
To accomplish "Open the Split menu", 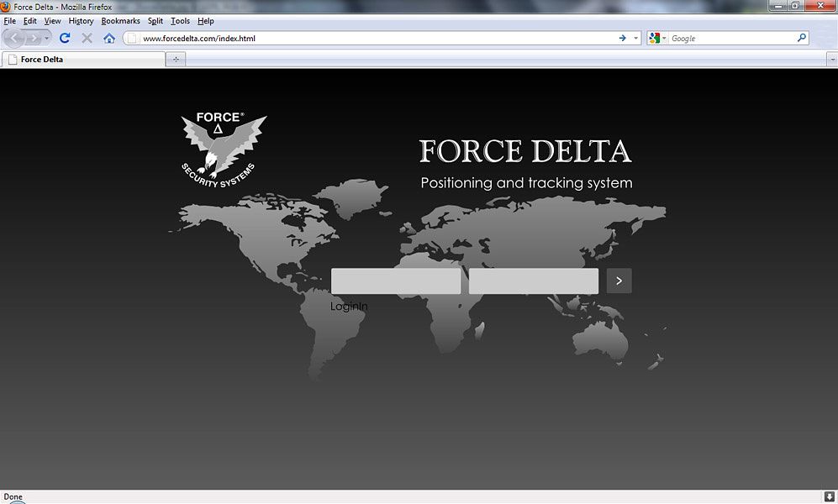I will [155, 20].
